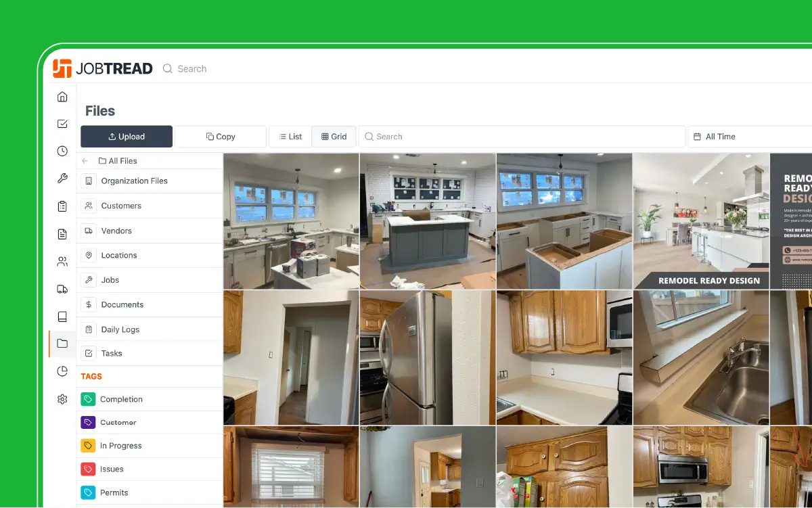Click the wrench tools icon in sidebar
Viewport: 812px width, 508px height.
coord(62,178)
